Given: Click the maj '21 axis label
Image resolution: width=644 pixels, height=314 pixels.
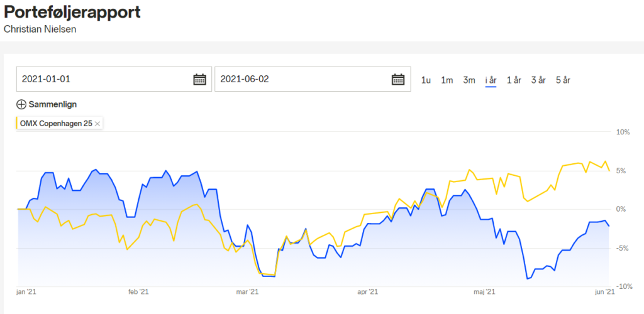Looking at the screenshot, I should [x=485, y=292].
